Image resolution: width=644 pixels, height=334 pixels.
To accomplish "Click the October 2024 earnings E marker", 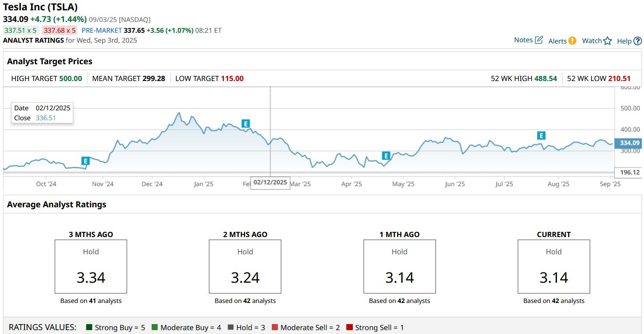I will click(85, 161).
